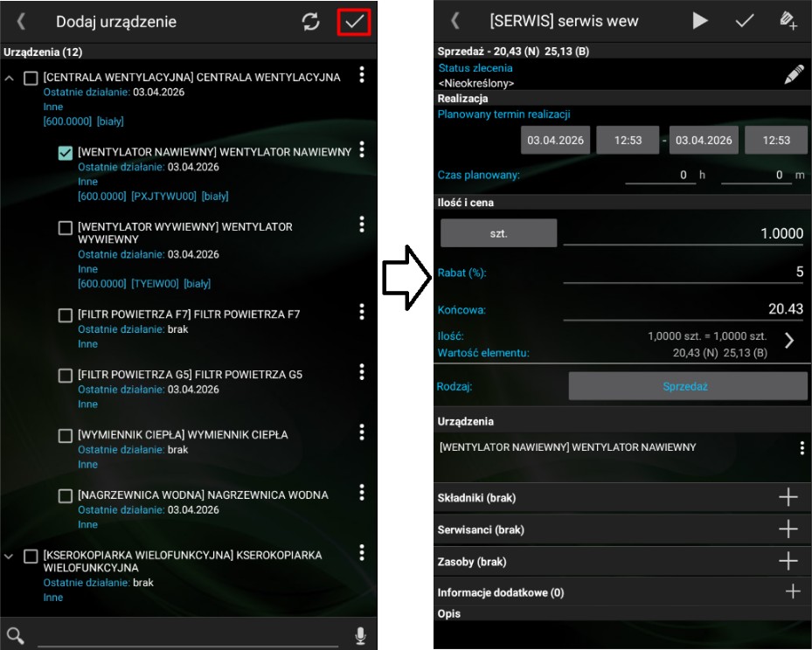The height and width of the screenshot is (650, 812).
Task: Open quantity details chevron next to Ilość
Action: tap(788, 341)
